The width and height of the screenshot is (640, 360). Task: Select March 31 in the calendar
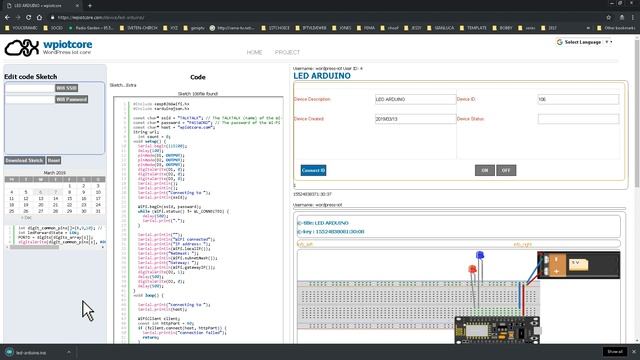[98, 211]
